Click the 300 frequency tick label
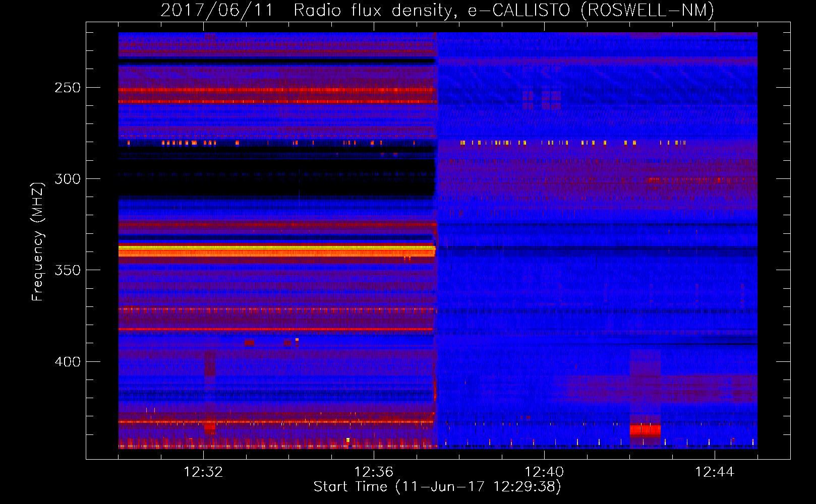This screenshot has width=816, height=504. 68,179
